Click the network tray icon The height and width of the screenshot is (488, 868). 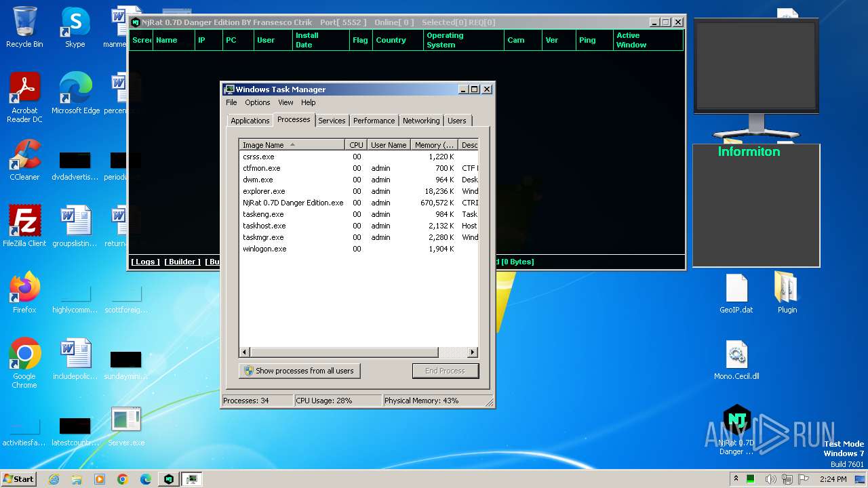point(787,479)
